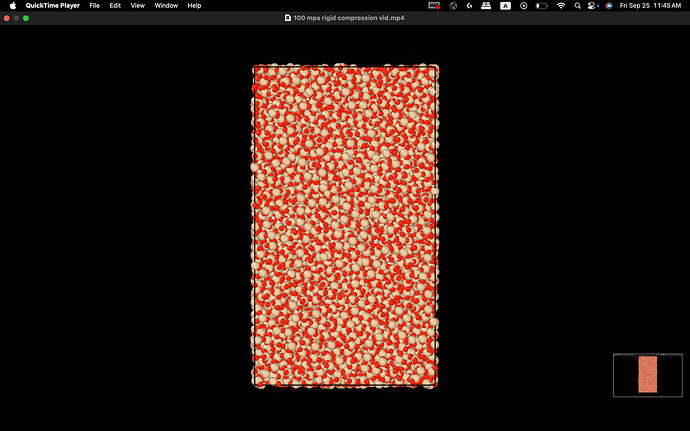Launch Siri from menu bar
The image size is (690, 431).
(609, 6)
